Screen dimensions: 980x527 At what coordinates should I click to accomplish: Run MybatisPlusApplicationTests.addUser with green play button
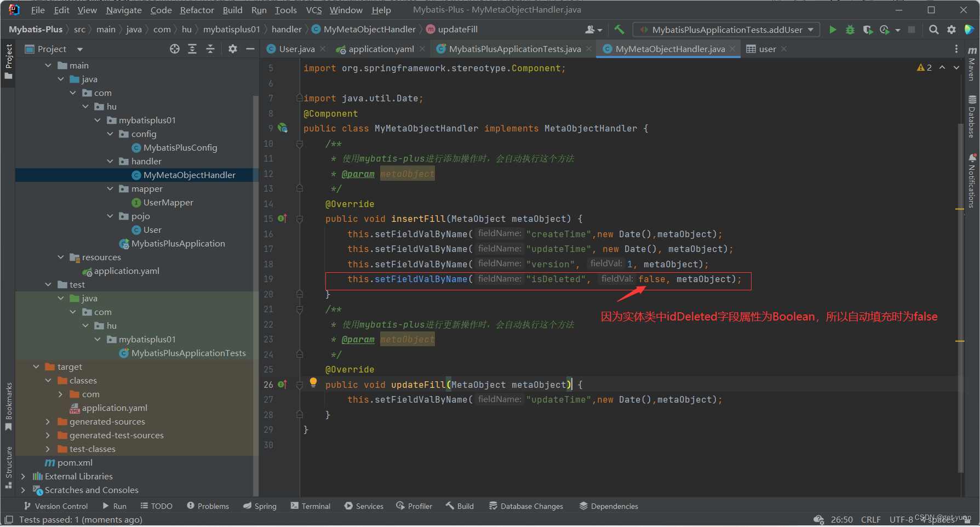pyautogui.click(x=833, y=30)
